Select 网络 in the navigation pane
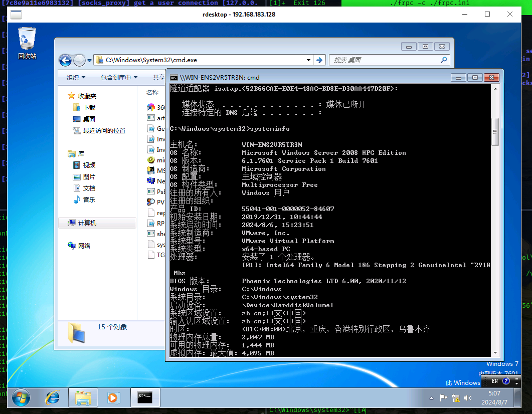Viewport: 532px width, 414px height. 84,246
